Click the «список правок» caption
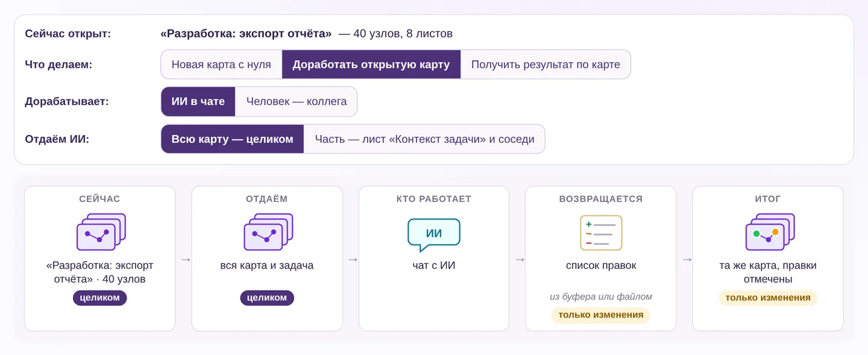 601,265
